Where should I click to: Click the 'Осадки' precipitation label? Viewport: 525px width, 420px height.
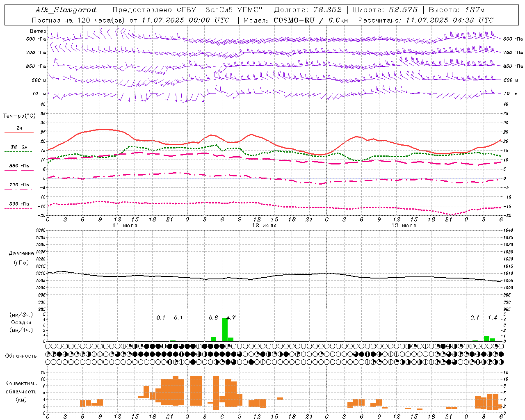tap(21, 322)
